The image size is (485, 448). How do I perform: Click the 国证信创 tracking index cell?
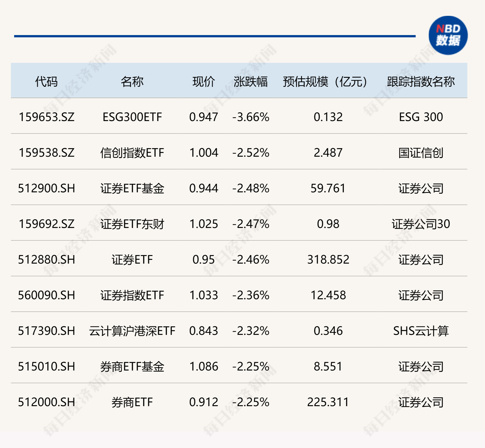pos(421,153)
